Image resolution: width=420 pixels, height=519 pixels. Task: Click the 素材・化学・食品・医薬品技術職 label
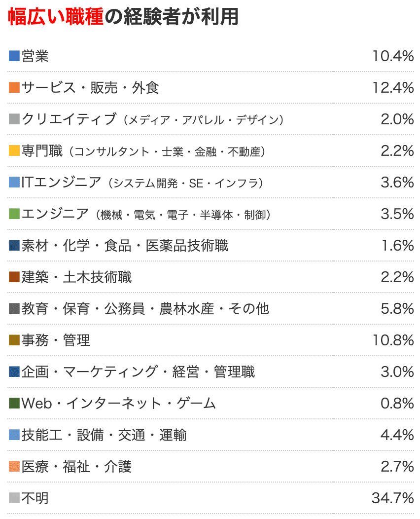(x=125, y=246)
